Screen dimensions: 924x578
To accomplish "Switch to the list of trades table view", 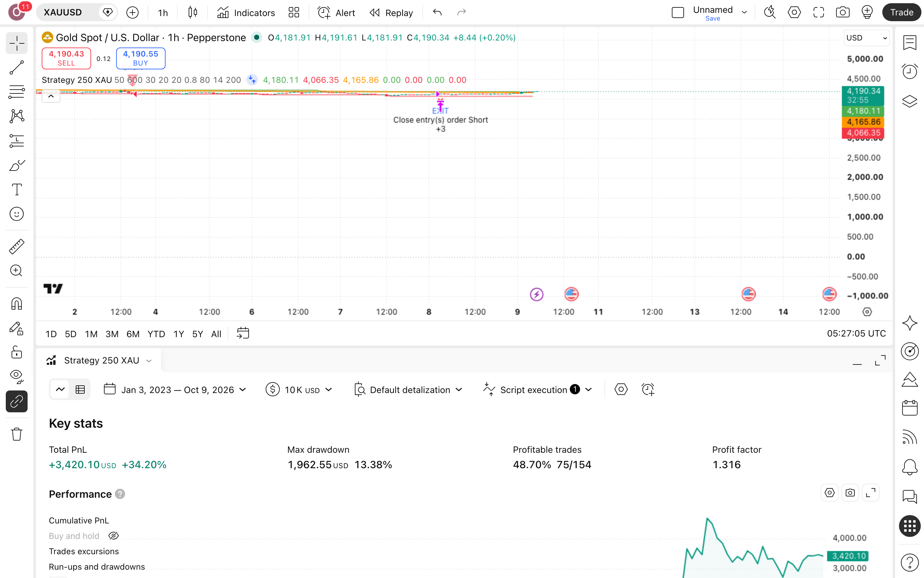I will (80, 390).
